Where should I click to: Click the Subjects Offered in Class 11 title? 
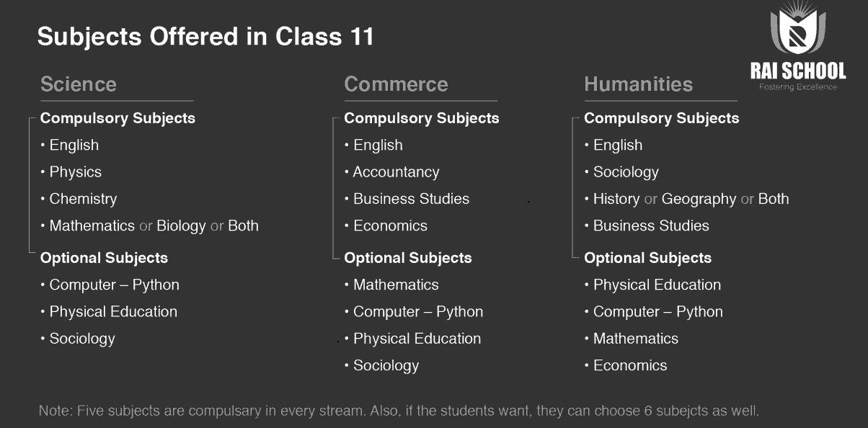pos(205,36)
